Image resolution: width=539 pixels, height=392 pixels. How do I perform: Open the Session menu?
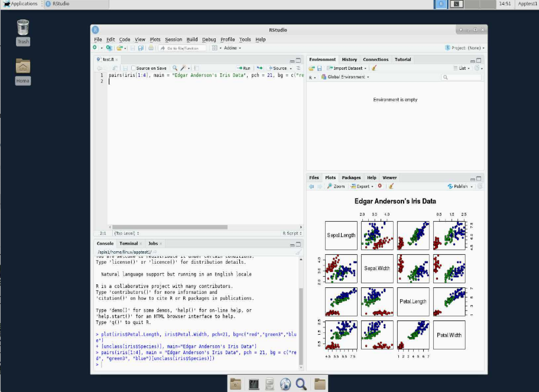[173, 39]
